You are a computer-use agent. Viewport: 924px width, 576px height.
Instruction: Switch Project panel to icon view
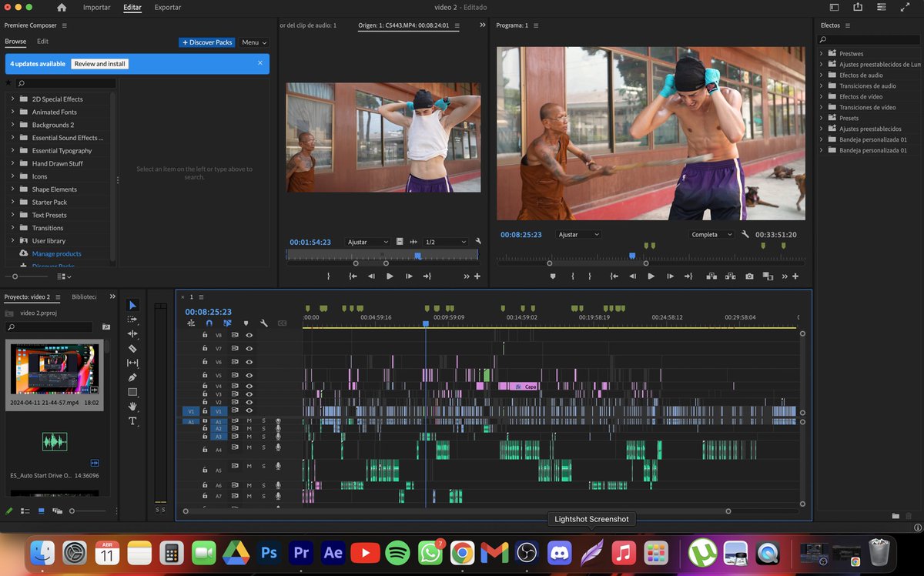[x=41, y=511]
